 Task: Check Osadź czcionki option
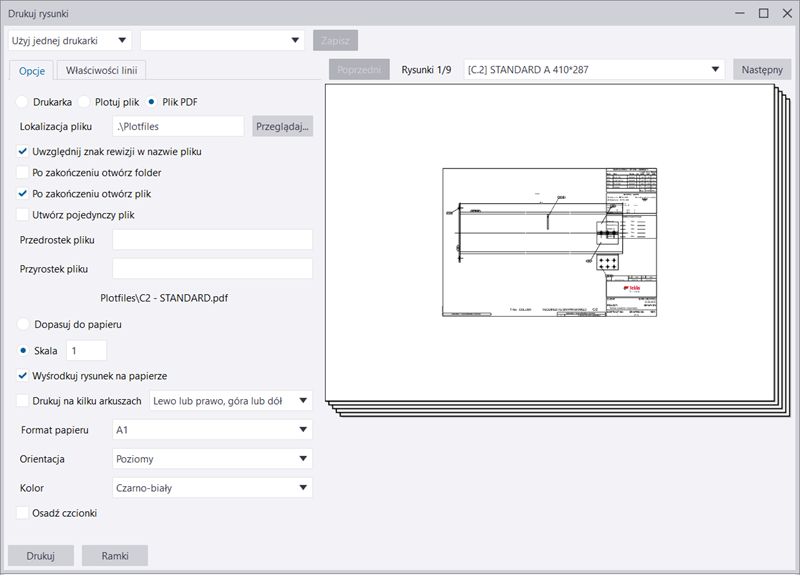click(24, 513)
